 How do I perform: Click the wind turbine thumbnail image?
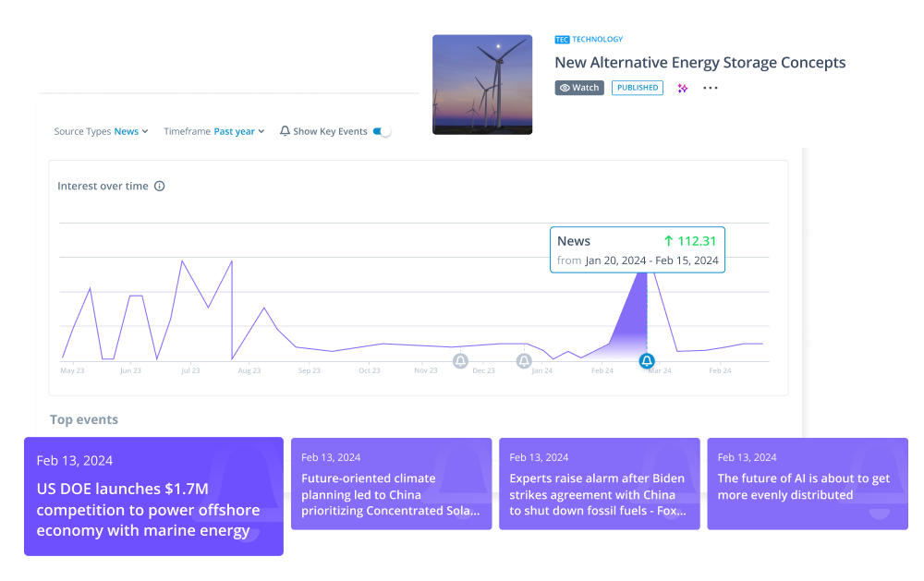pos(482,84)
